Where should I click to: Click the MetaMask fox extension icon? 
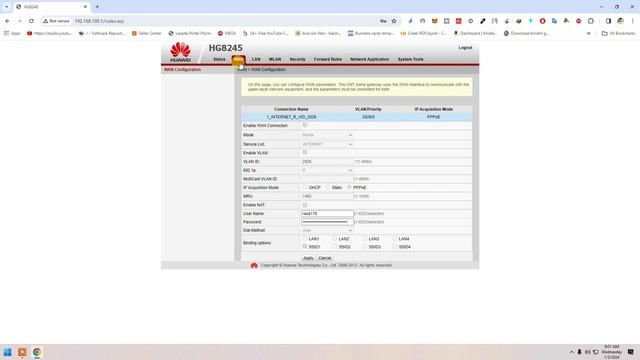coord(434,21)
